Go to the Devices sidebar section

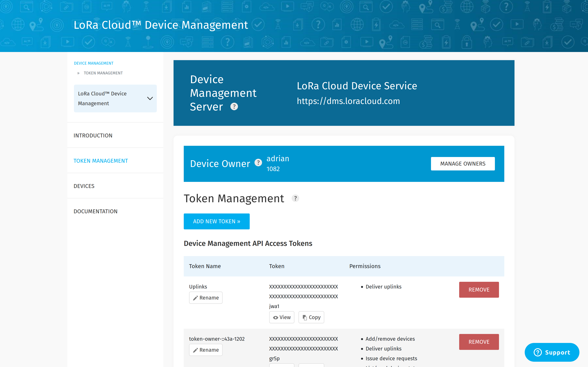click(x=84, y=186)
